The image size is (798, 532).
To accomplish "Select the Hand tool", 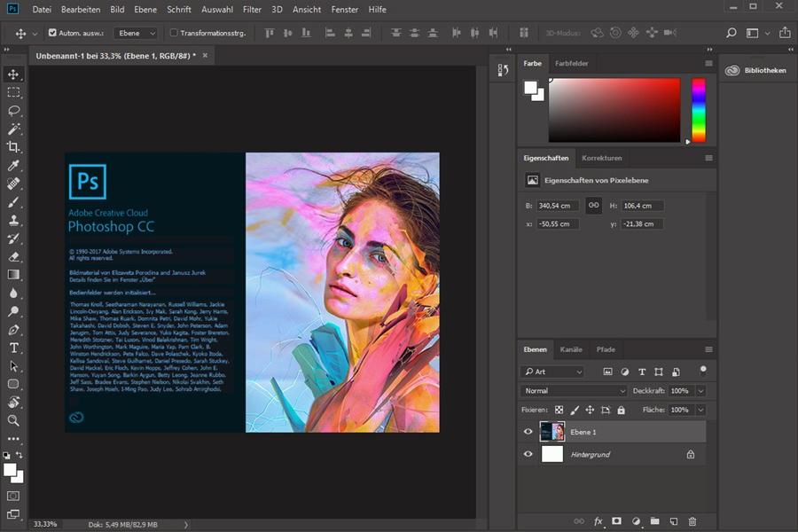I will tap(13, 403).
